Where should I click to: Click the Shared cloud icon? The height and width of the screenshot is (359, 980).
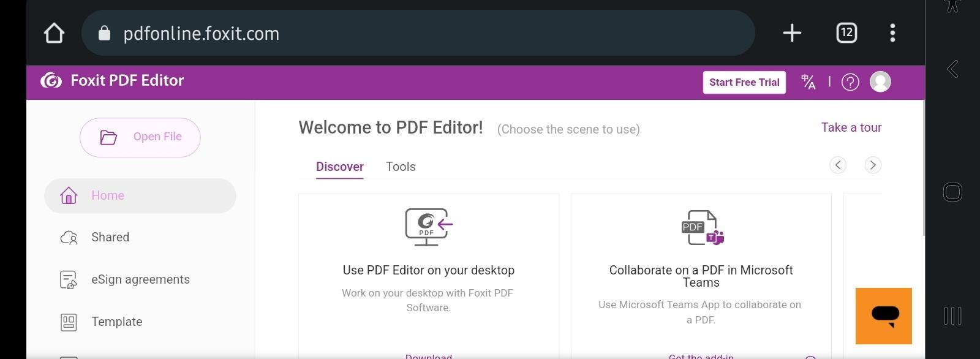tap(69, 238)
